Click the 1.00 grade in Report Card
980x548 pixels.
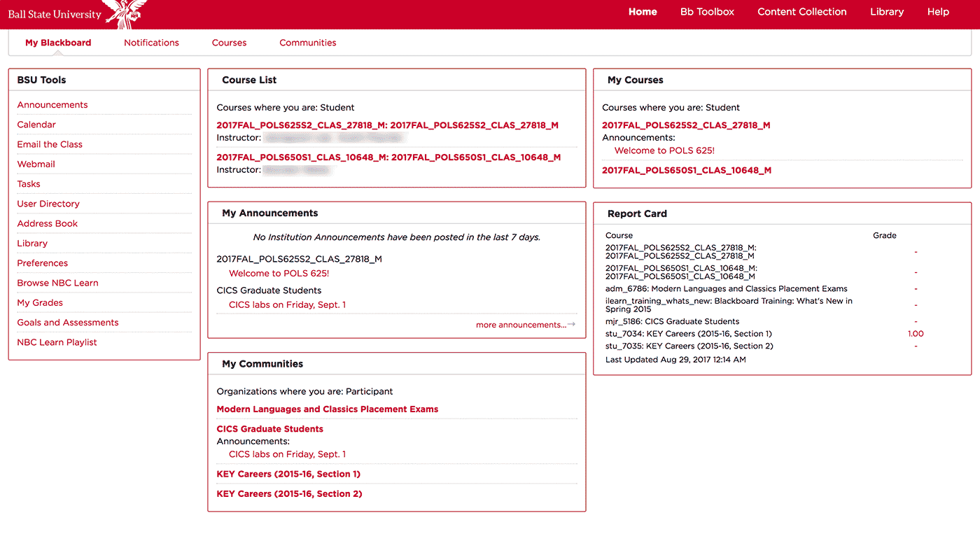(916, 334)
